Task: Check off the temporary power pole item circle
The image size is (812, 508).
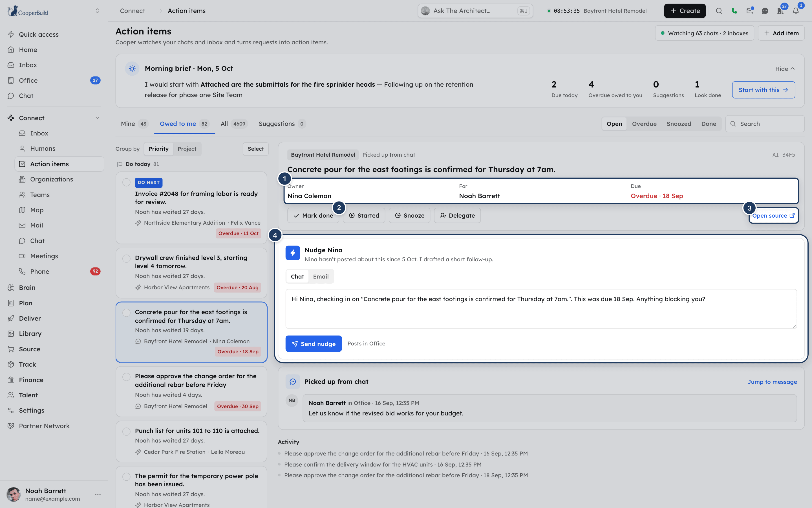Action: coord(127,477)
